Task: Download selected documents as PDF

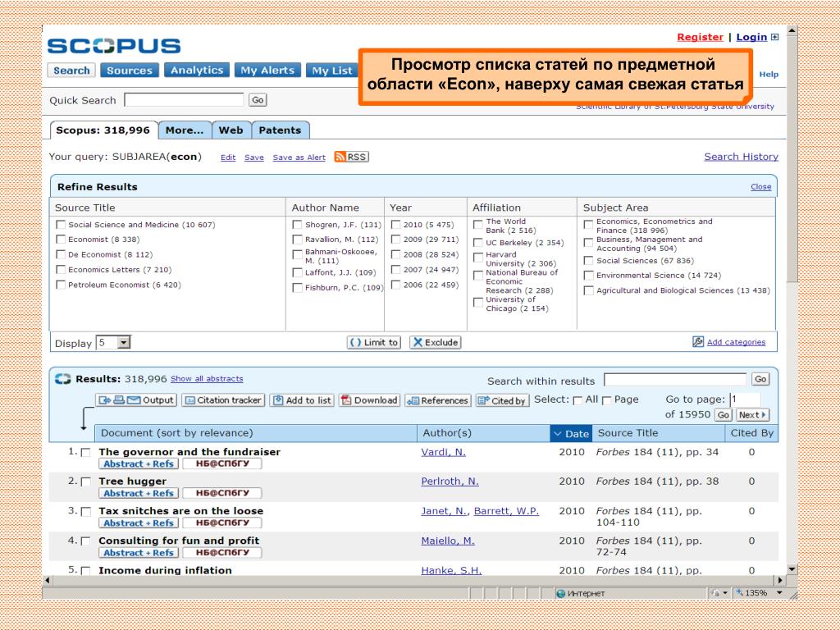Action: (369, 400)
